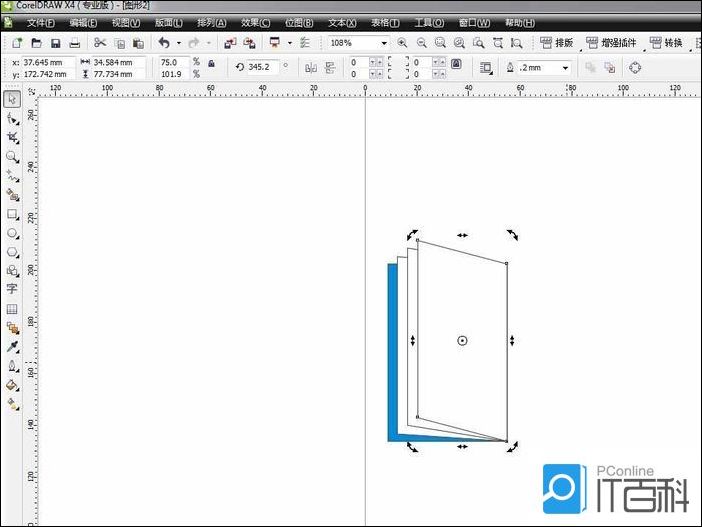Click the zoom in magnifier icon

(x=402, y=43)
